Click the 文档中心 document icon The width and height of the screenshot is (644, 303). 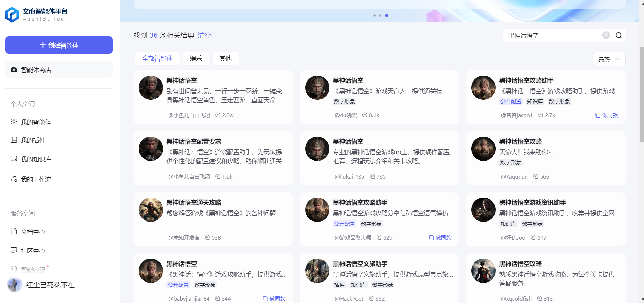[x=14, y=231]
